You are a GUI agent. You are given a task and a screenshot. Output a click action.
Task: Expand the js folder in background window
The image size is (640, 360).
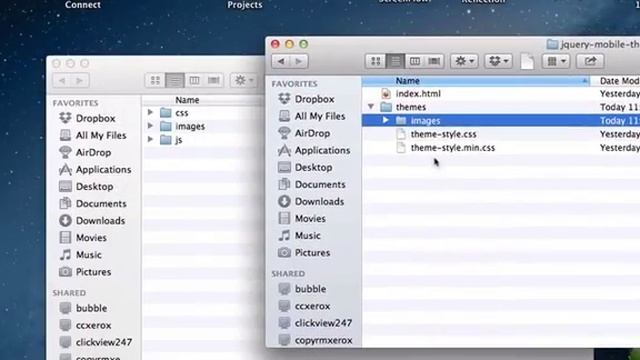pyautogui.click(x=150, y=139)
